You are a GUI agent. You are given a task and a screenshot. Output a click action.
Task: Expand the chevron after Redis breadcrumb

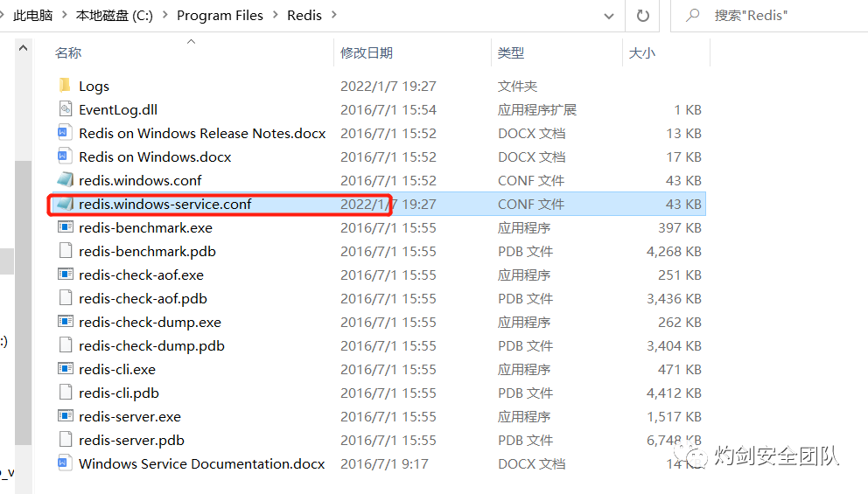[x=333, y=15]
